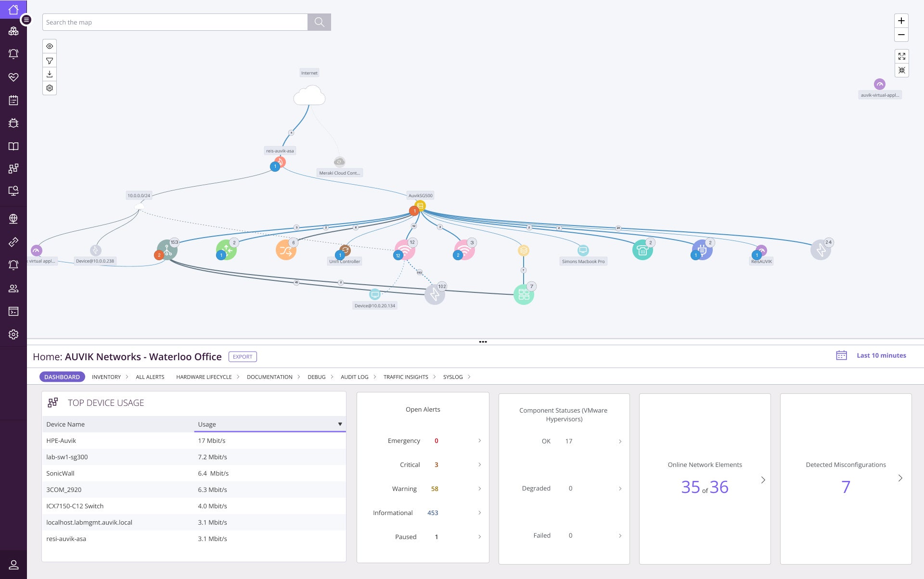
Task: Zoom out the map with minus button
Action: coord(901,35)
